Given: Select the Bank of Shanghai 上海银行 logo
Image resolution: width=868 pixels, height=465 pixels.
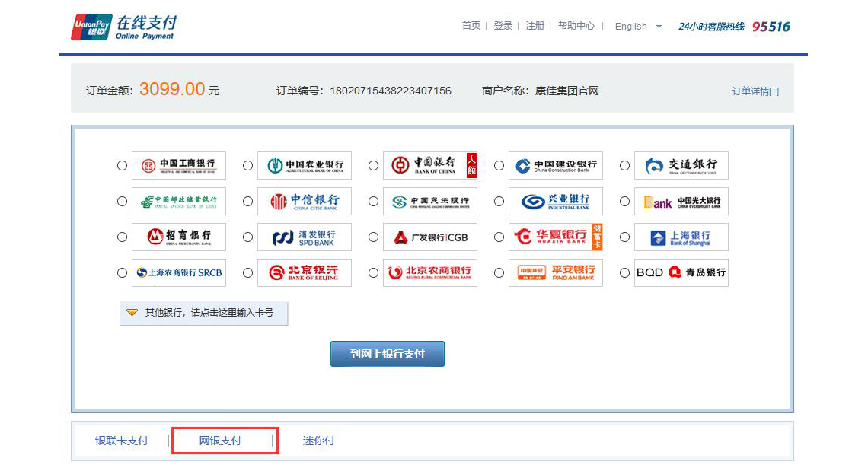Looking at the screenshot, I should 681,237.
